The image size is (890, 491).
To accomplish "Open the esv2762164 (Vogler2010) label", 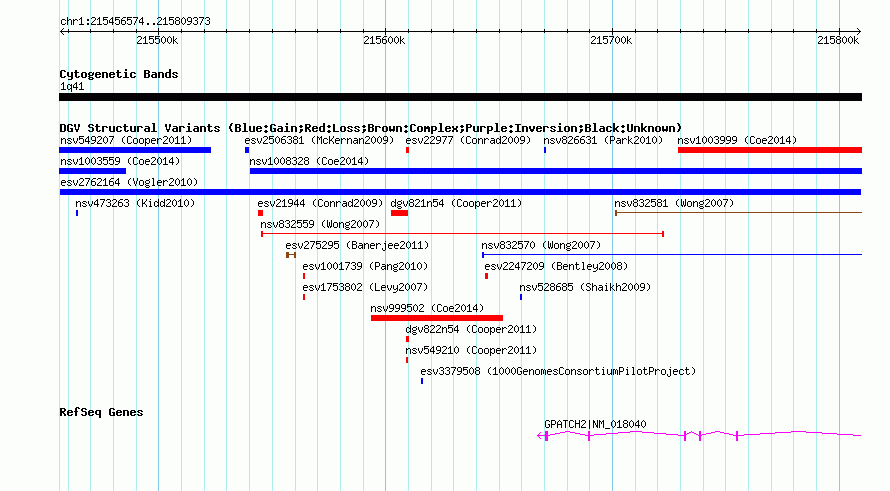I will coord(129,182).
